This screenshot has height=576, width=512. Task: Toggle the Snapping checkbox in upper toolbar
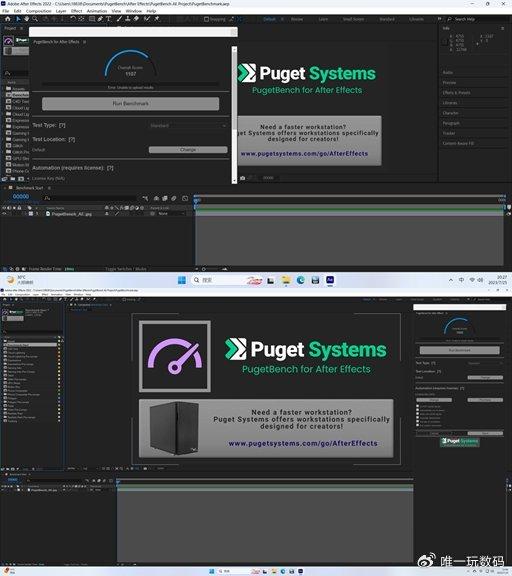click(206, 19)
